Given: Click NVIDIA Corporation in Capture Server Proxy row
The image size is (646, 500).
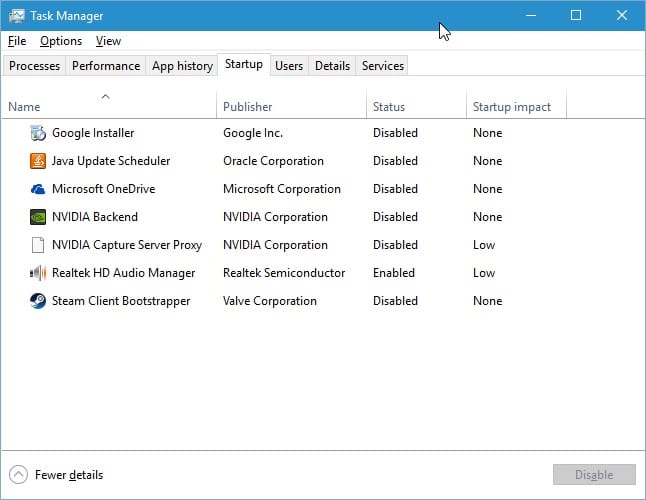Looking at the screenshot, I should [x=275, y=245].
